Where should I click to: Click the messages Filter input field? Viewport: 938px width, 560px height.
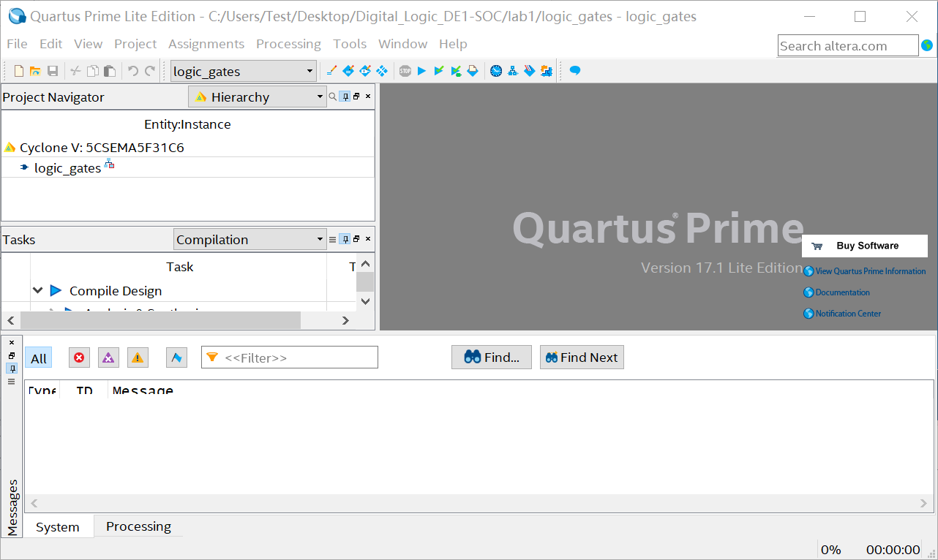(290, 357)
